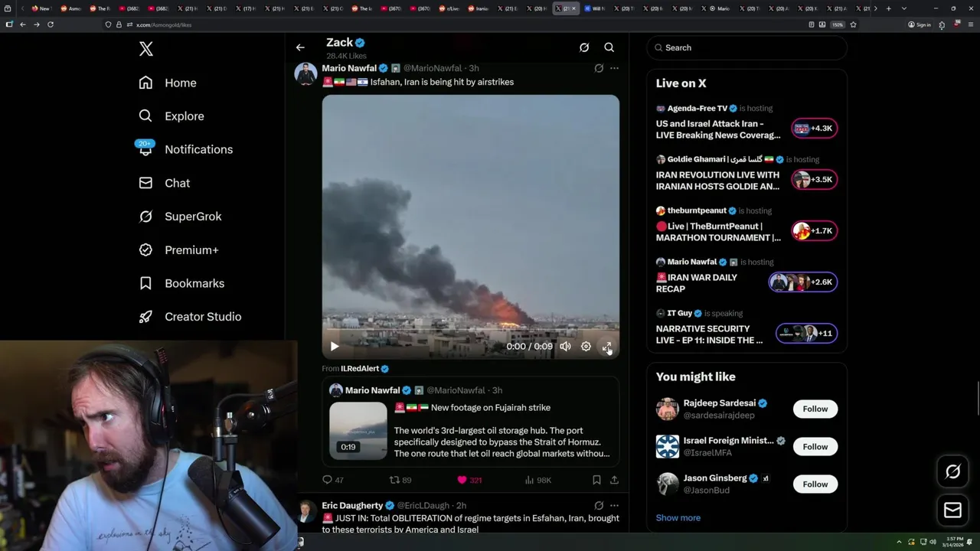Bookmark this page with star icon

pos(853,24)
